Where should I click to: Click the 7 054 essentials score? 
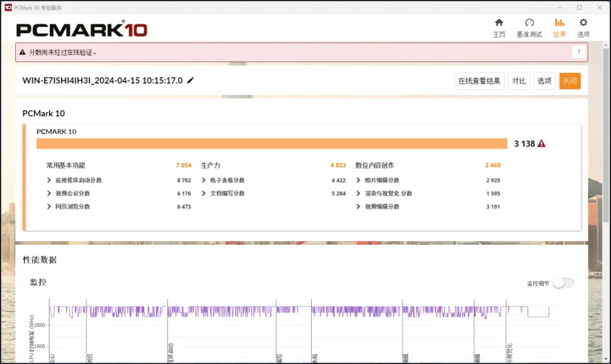coord(183,166)
